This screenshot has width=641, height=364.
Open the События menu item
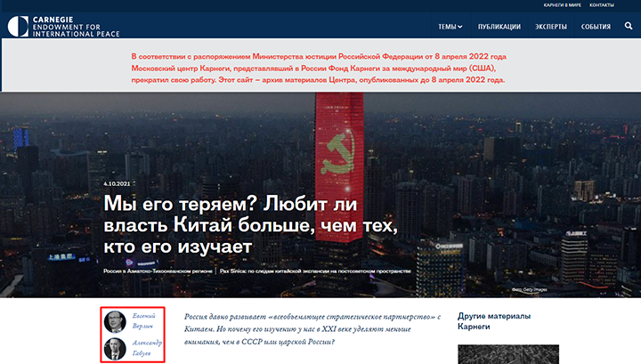(x=596, y=27)
